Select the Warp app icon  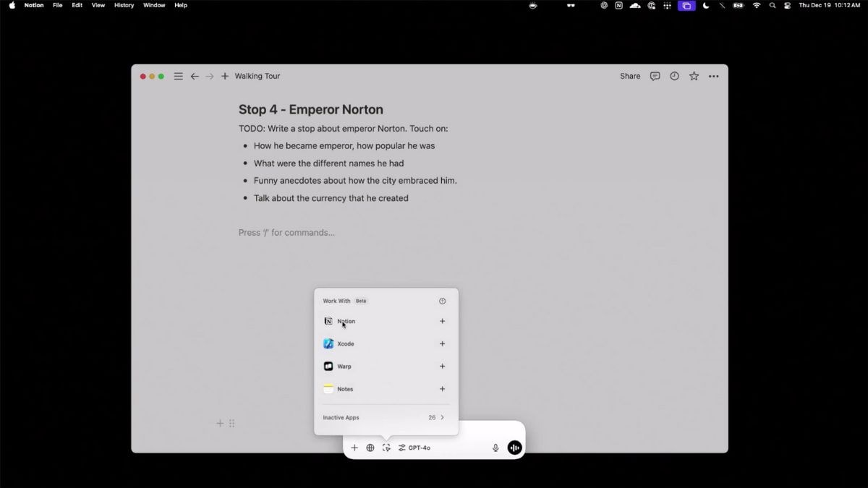328,367
